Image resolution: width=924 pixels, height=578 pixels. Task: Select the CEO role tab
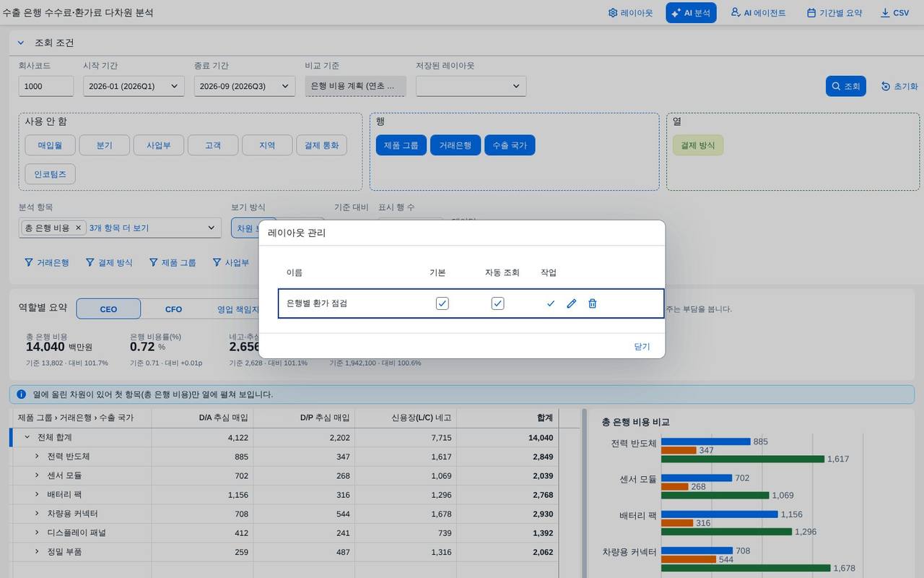point(108,309)
